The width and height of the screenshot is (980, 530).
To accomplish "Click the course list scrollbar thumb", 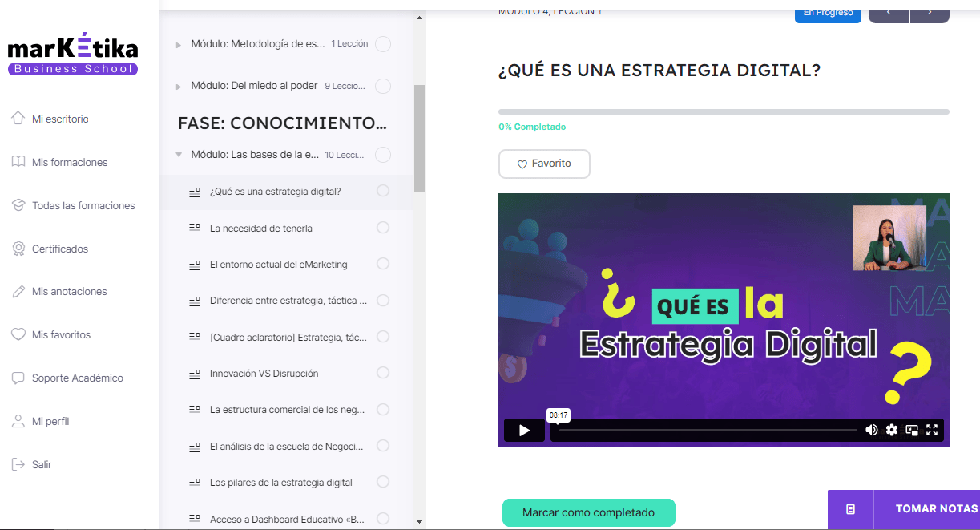I will (420, 138).
